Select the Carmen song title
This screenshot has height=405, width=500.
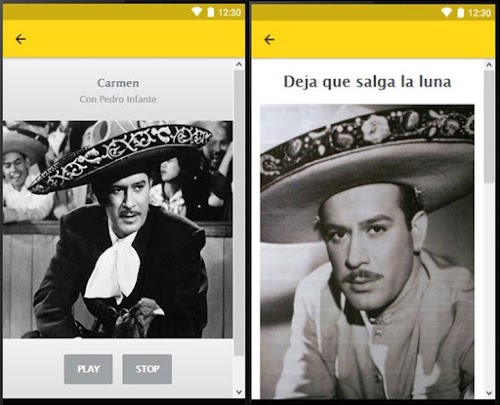118,83
